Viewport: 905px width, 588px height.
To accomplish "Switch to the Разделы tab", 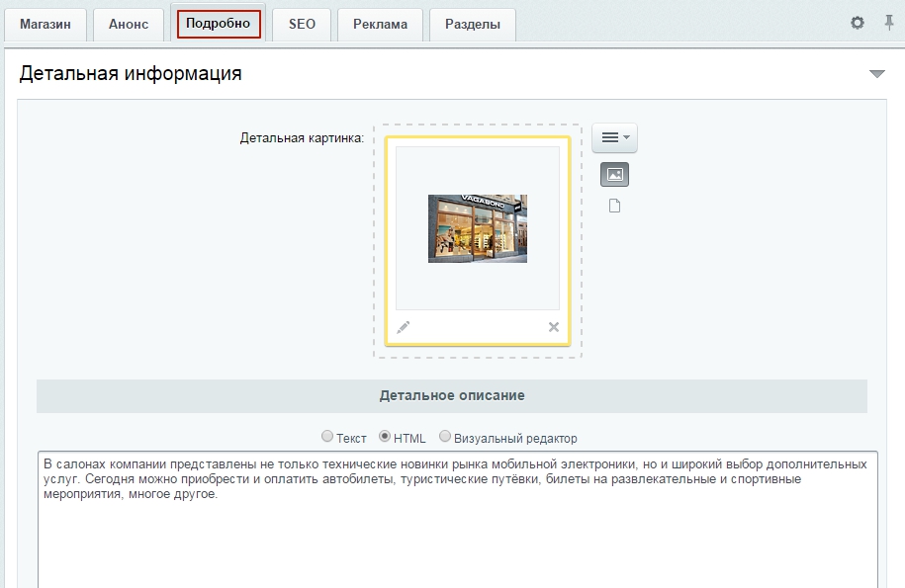I will 472,24.
